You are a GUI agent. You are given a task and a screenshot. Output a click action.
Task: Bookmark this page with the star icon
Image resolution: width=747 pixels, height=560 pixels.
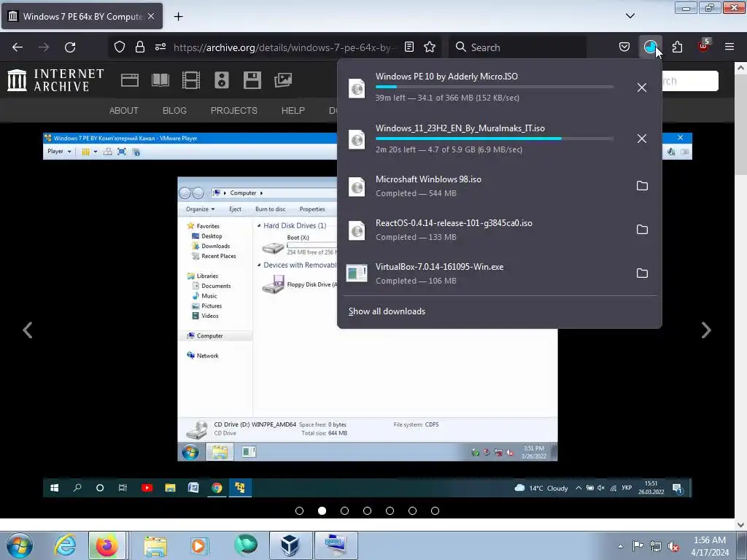pos(430,47)
